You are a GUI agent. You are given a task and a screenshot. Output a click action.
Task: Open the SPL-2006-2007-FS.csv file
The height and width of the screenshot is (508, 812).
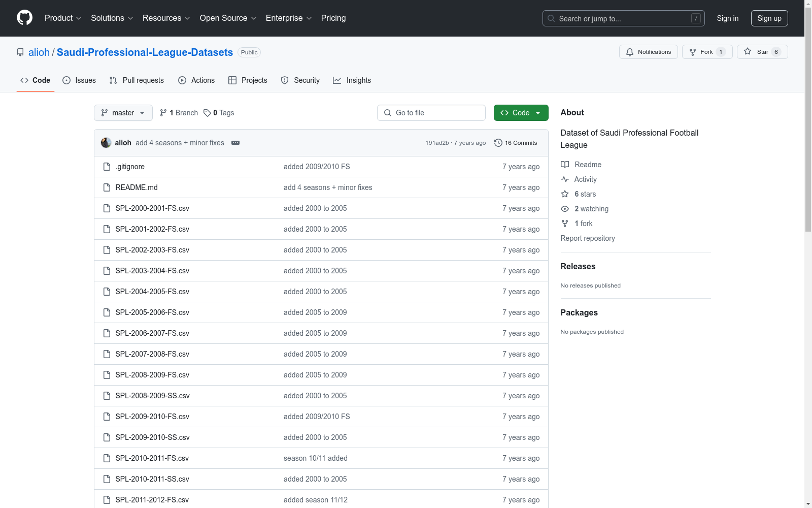point(152,333)
